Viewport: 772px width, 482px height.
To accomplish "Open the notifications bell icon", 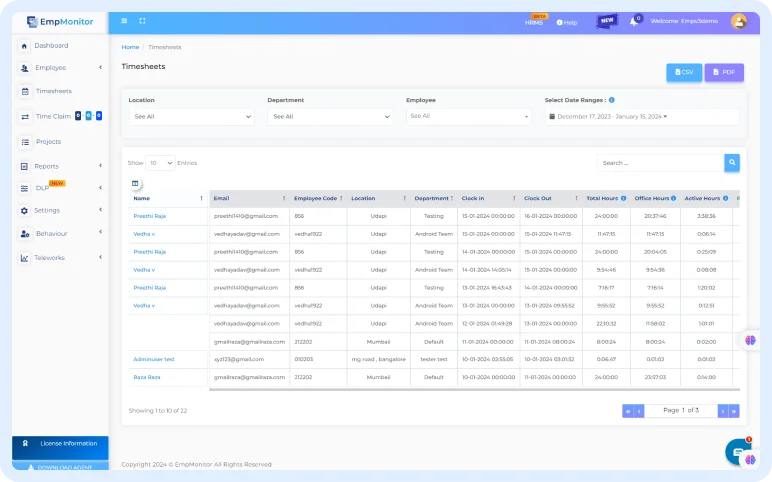I will (634, 22).
